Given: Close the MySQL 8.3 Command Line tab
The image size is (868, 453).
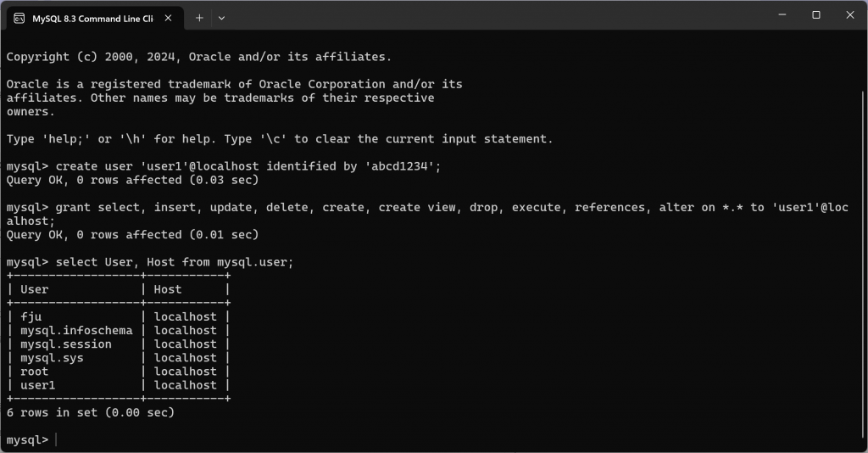Looking at the screenshot, I should click(x=169, y=19).
